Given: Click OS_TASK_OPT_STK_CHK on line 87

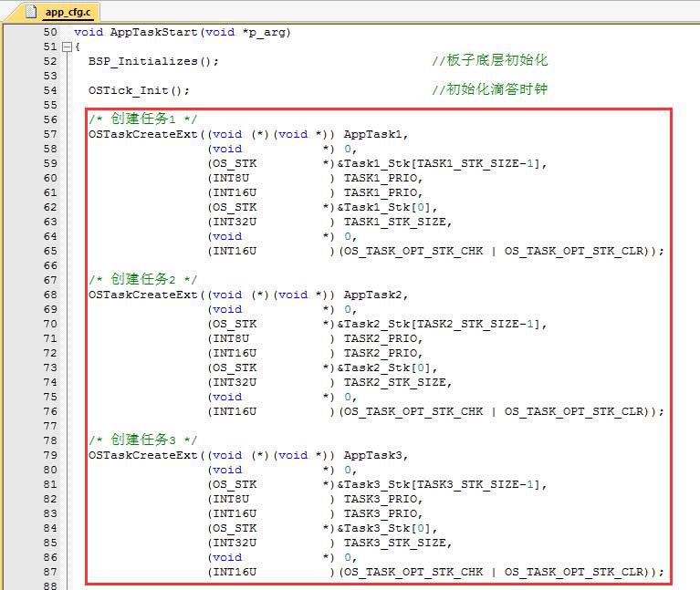Looking at the screenshot, I should click(413, 572).
